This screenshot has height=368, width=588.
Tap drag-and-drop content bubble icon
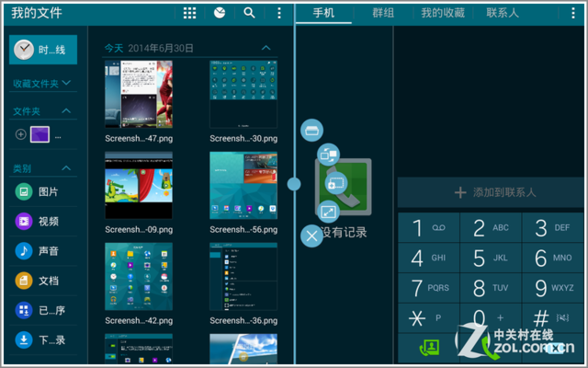click(x=336, y=183)
